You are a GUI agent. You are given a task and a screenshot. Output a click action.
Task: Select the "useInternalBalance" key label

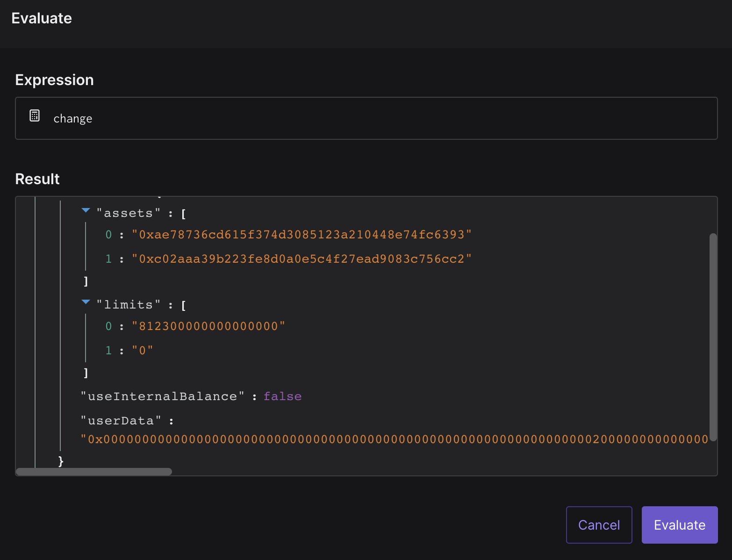point(163,396)
